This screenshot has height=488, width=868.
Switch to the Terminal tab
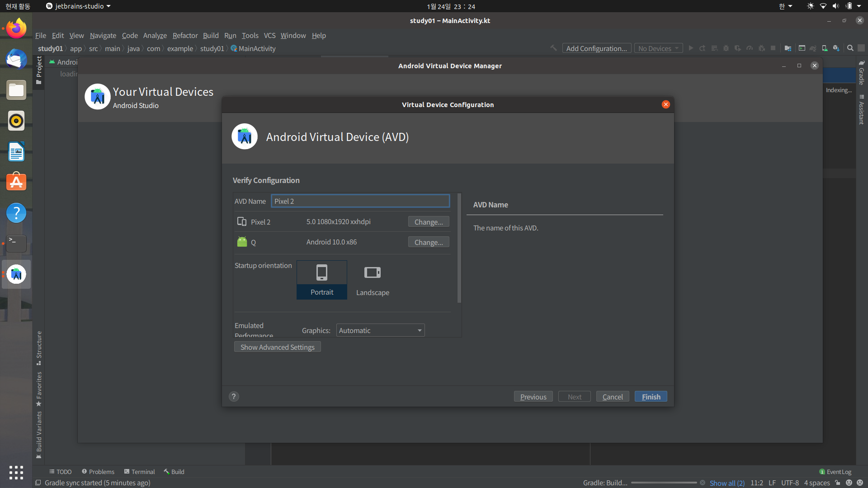coord(140,472)
